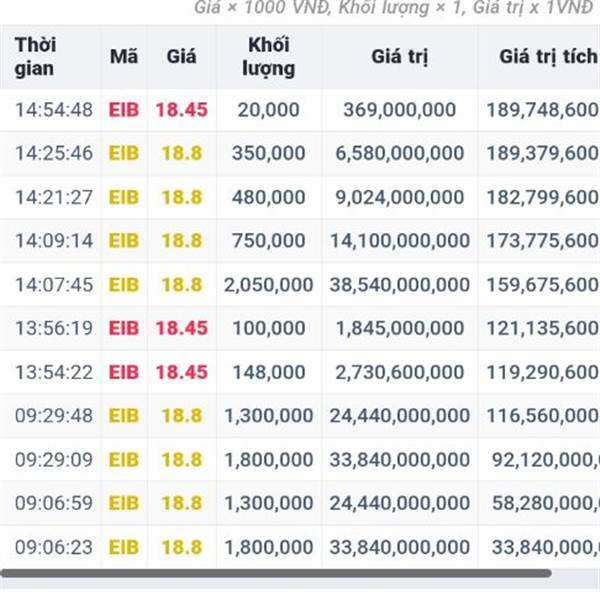
Task: Select cumulative value 116,560,000 cell
Action: click(543, 416)
